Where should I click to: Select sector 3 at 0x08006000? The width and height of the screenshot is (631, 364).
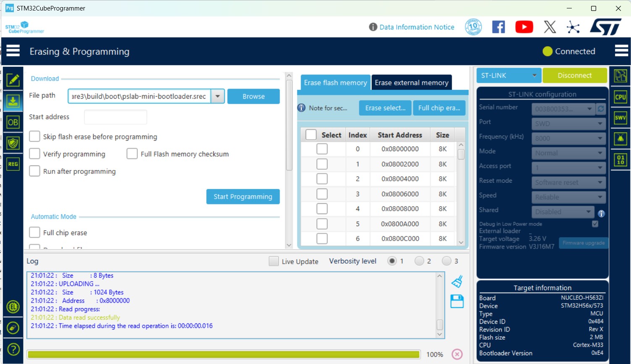click(x=322, y=194)
